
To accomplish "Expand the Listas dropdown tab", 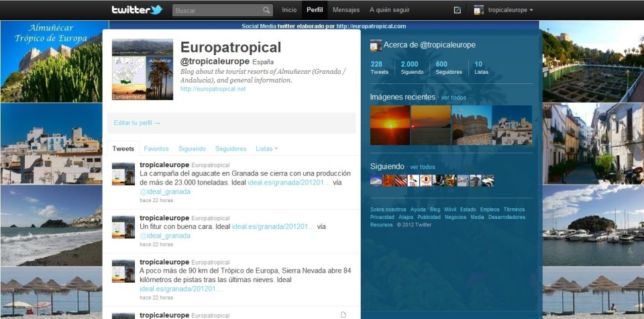I will click(x=267, y=148).
